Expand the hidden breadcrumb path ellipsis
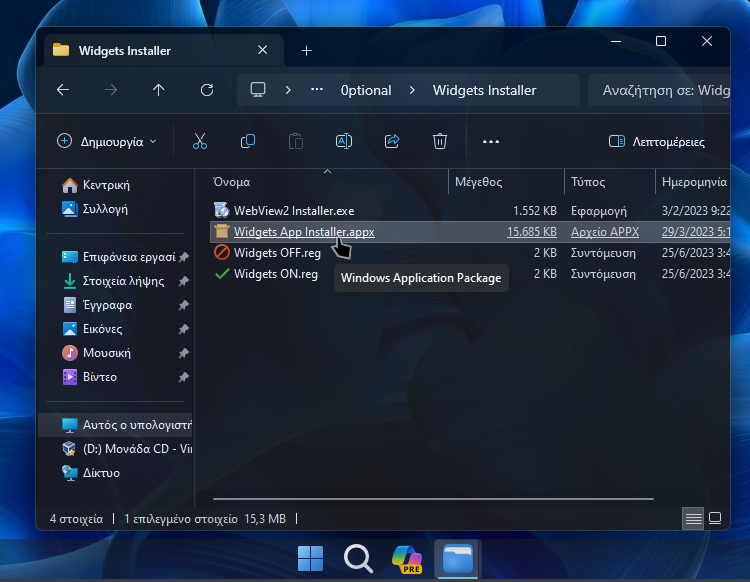The height and width of the screenshot is (582, 750). click(x=317, y=90)
